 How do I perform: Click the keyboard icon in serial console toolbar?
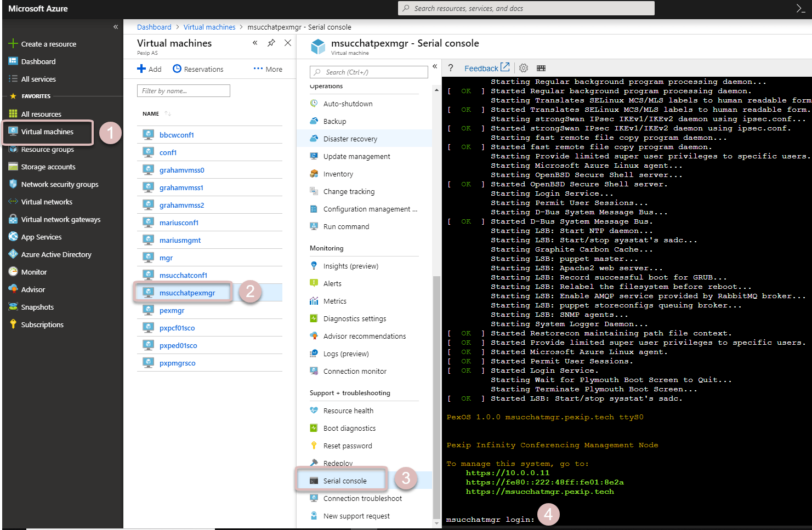[x=541, y=67]
